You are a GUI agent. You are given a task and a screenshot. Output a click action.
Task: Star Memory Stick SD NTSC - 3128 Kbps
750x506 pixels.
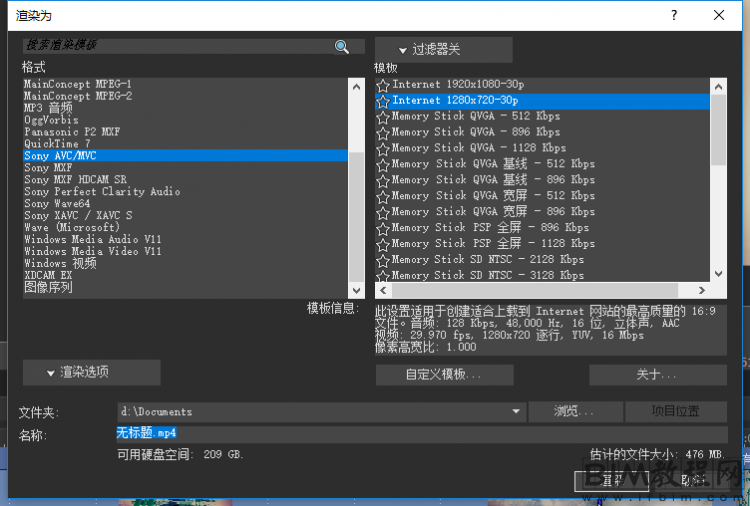(x=383, y=275)
